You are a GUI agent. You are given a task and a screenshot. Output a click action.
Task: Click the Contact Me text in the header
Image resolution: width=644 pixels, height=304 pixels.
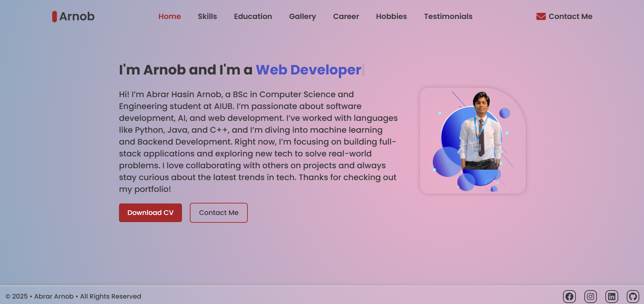click(x=570, y=16)
